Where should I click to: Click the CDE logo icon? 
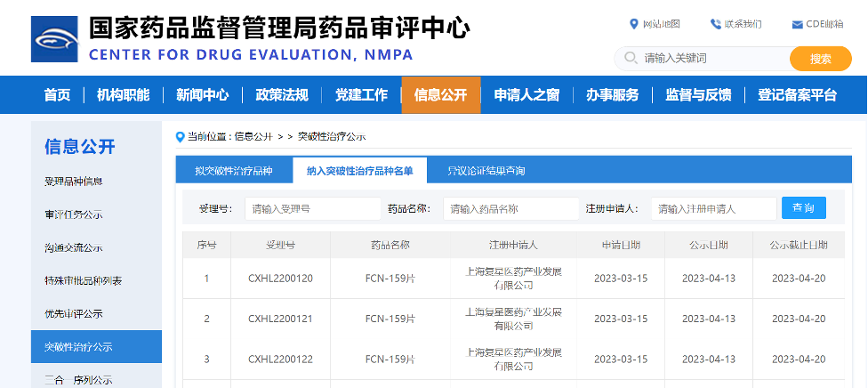[54, 39]
